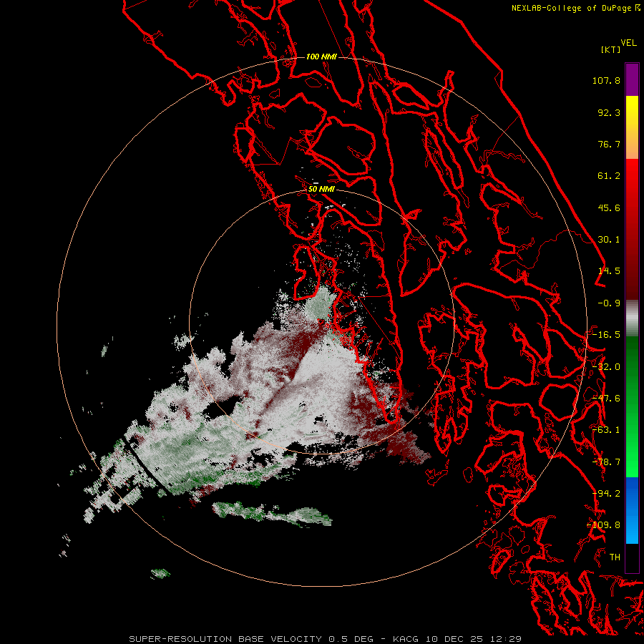Click the -16.5 velocity scale value
Image resolution: width=644 pixels, height=644 pixels.
[606, 335]
